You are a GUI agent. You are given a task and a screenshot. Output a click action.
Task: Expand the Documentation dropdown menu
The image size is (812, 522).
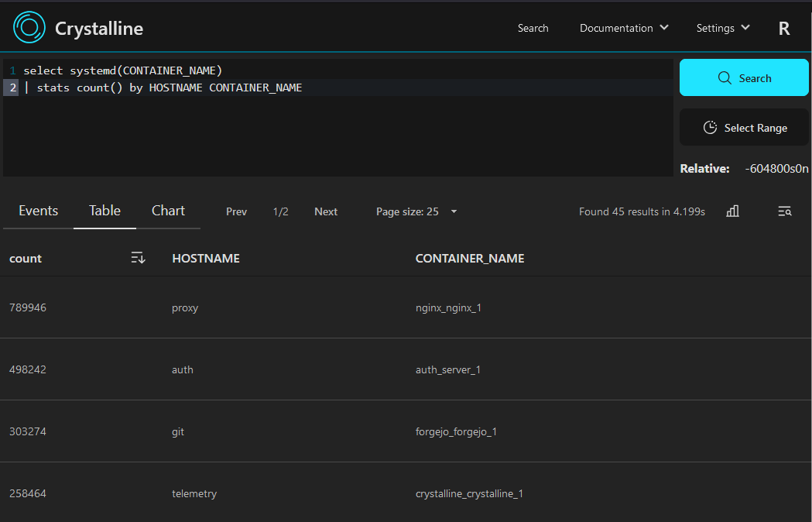coord(624,28)
